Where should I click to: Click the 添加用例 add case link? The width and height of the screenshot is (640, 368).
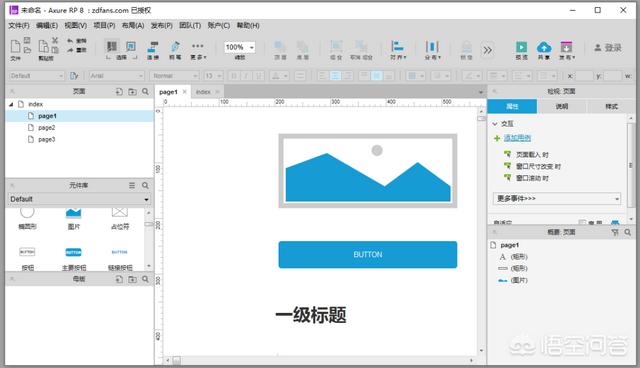[x=517, y=138]
